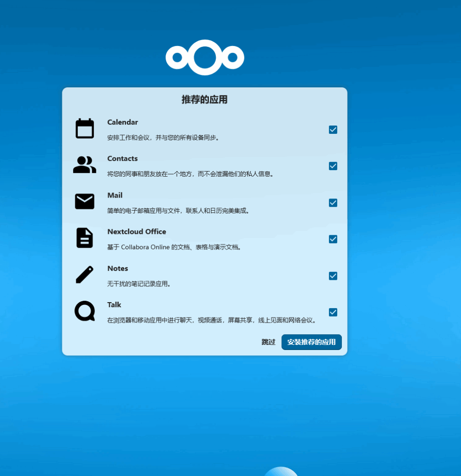Viewport: 461px width, 476px height.
Task: Click the Nextcloud Office document icon
Action: click(x=85, y=238)
